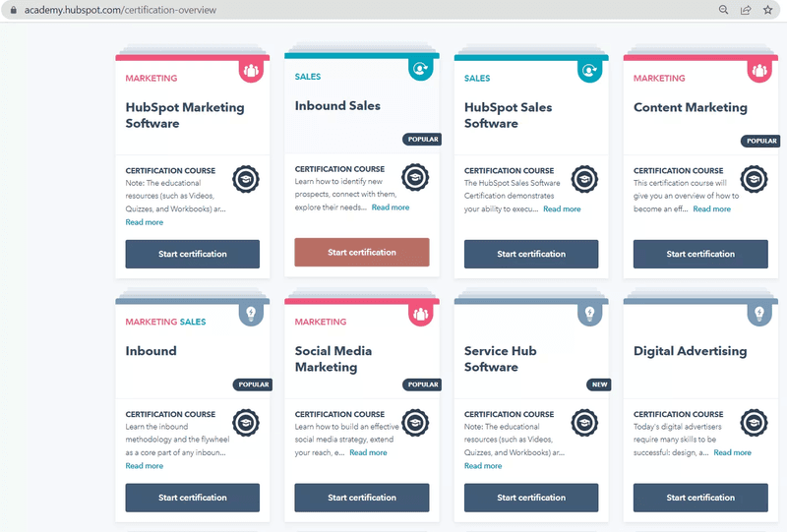Viewport: 787px width, 532px height.
Task: Click the Content Marketing card title
Action: click(691, 107)
